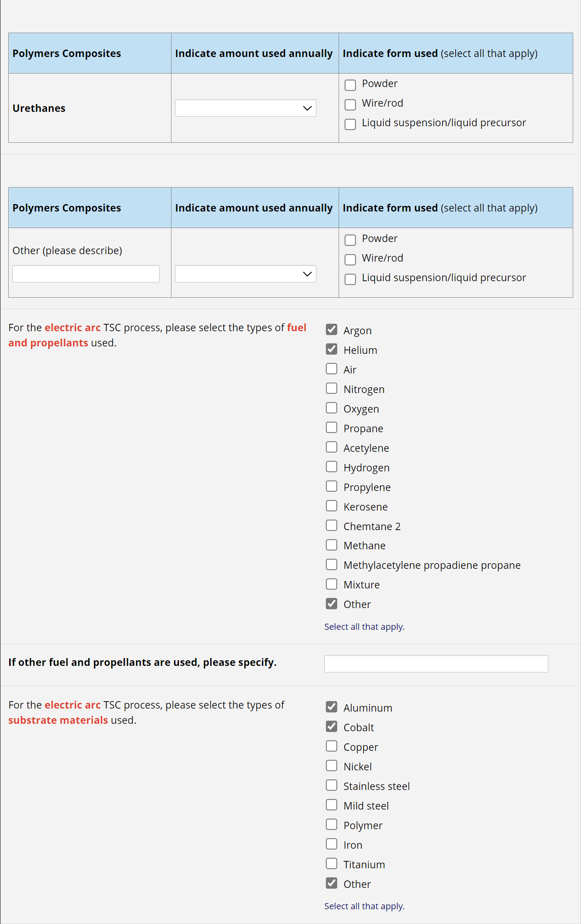The image size is (581, 924).
Task: Uncheck the Argon fuel checkbox
Action: point(332,329)
